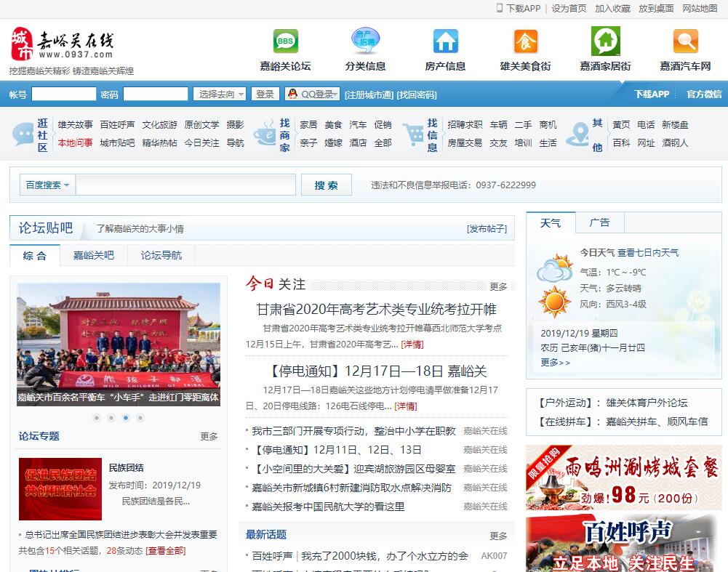Focus the 密码 input field
The width and height of the screenshot is (728, 572).
point(156,94)
